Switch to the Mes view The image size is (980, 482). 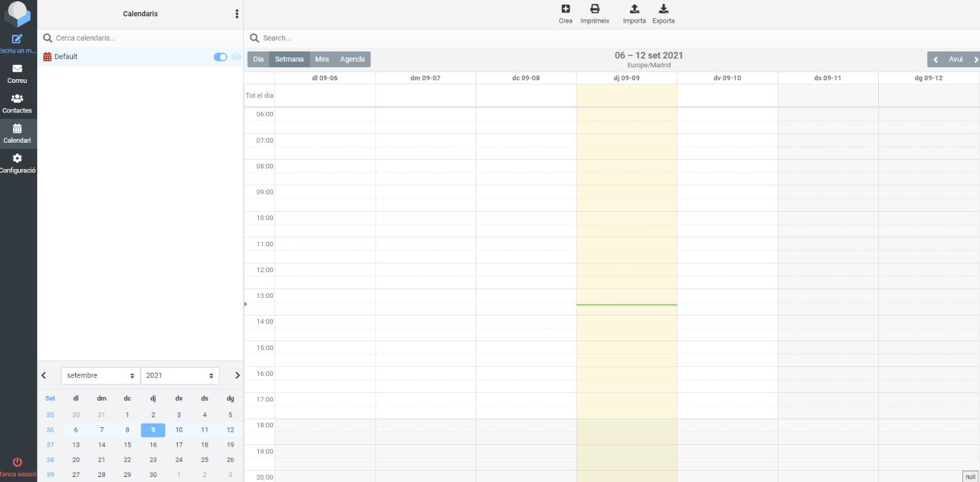point(322,59)
